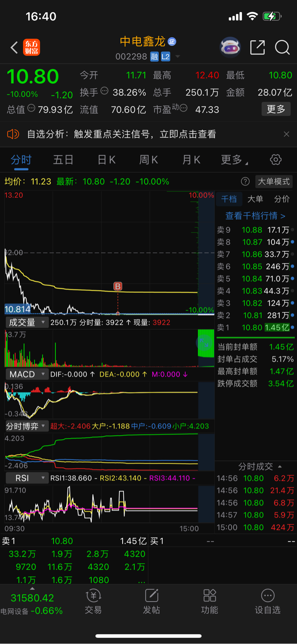This screenshot has height=644, width=297.
Task: Tap the L2 level badge
Action: pyautogui.click(x=166, y=57)
